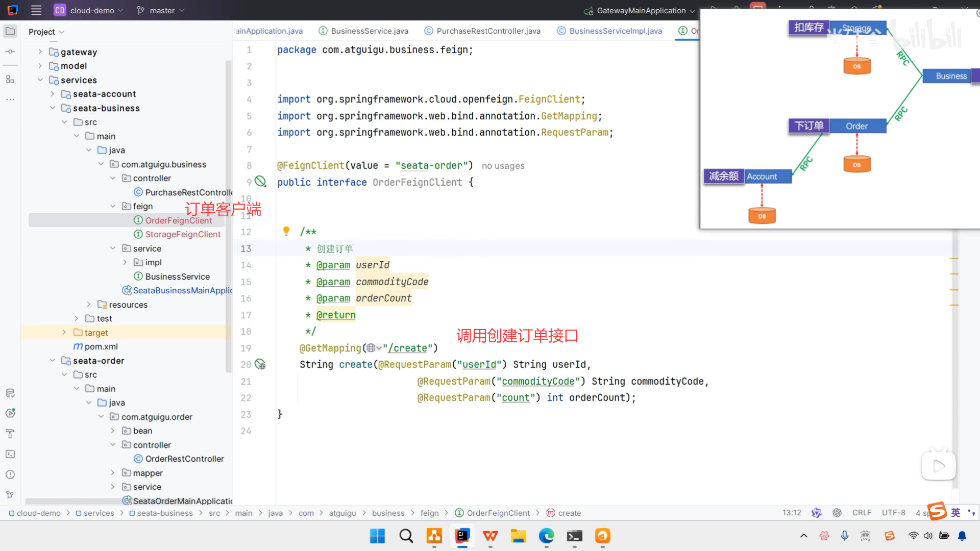The width and height of the screenshot is (980, 551).
Task: Toggle Sogou input language indicator 英
Action: pyautogui.click(x=955, y=512)
